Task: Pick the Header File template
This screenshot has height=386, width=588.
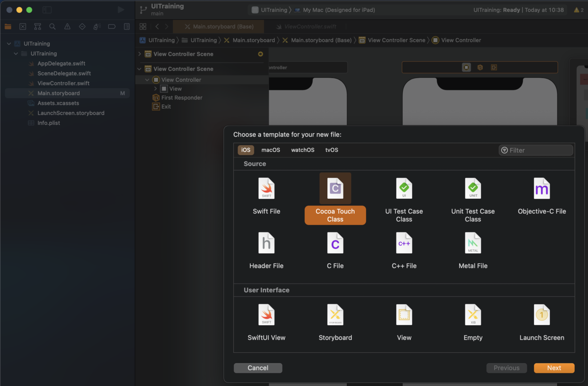Action: (267, 250)
